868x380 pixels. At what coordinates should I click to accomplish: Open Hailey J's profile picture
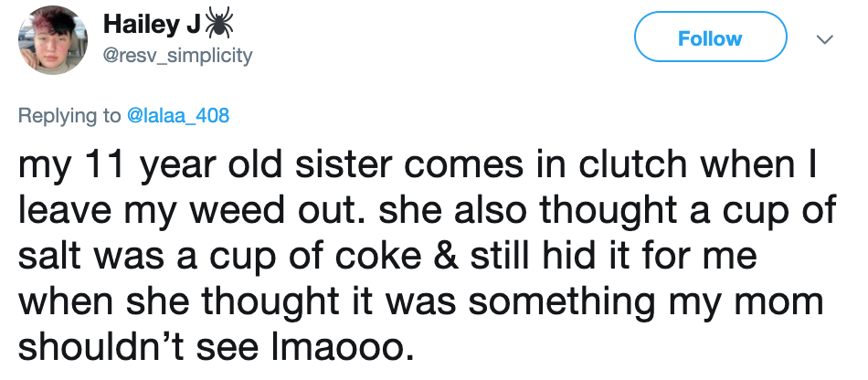click(x=53, y=40)
